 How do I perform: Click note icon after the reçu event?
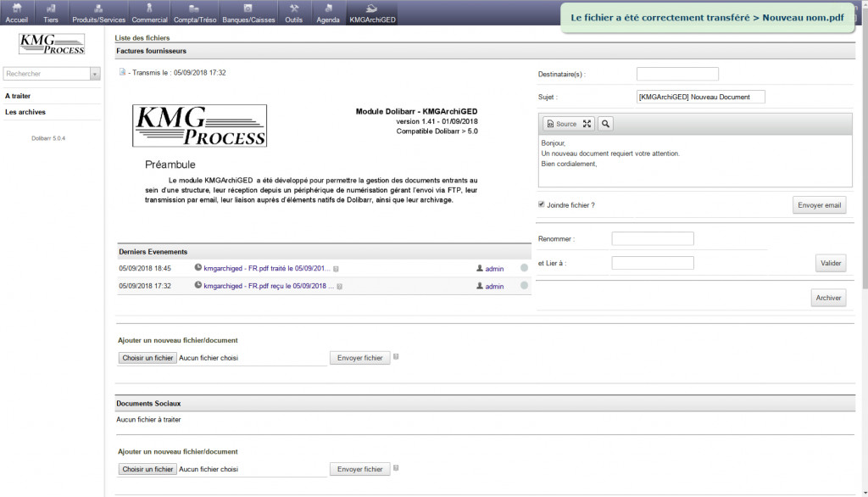click(x=340, y=287)
